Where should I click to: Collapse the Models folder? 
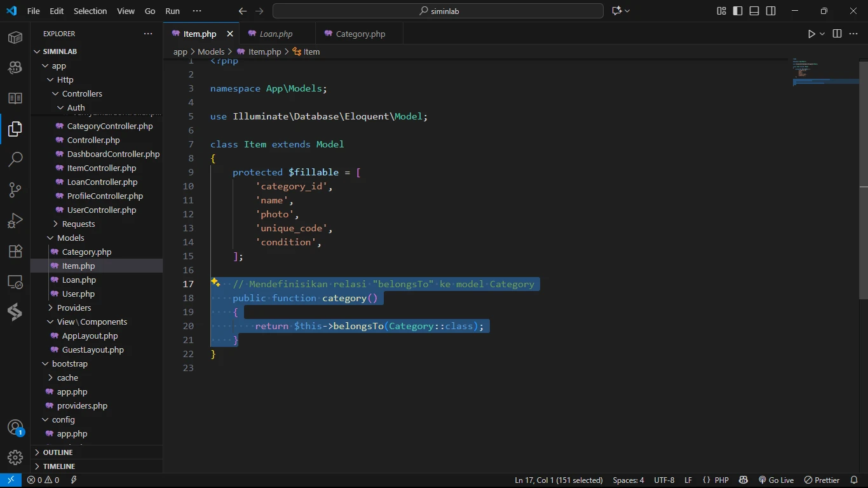pyautogui.click(x=70, y=238)
